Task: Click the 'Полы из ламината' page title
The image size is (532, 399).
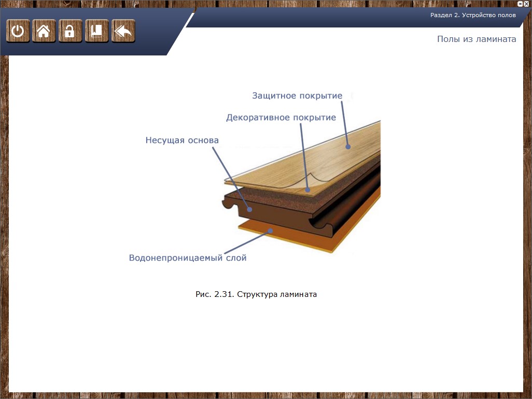Action: [x=476, y=39]
